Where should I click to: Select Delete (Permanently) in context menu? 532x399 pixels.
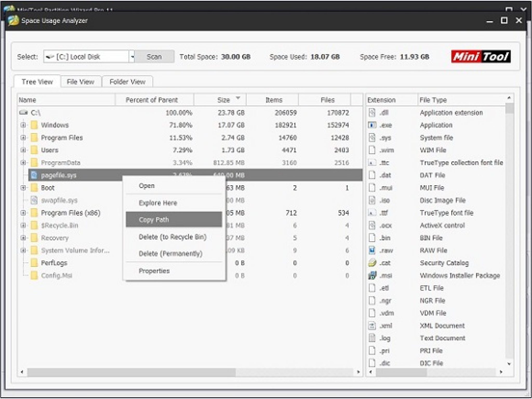170,254
